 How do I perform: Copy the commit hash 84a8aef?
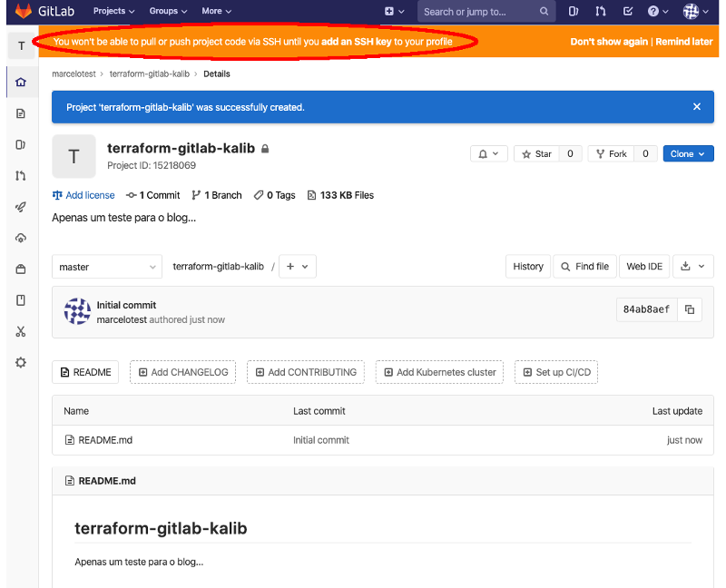(688, 309)
